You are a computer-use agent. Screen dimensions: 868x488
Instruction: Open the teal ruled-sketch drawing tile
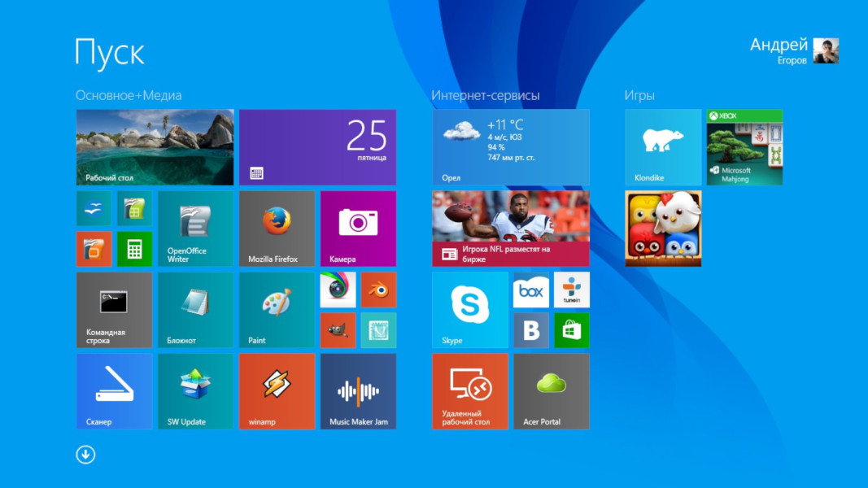pyautogui.click(x=378, y=330)
